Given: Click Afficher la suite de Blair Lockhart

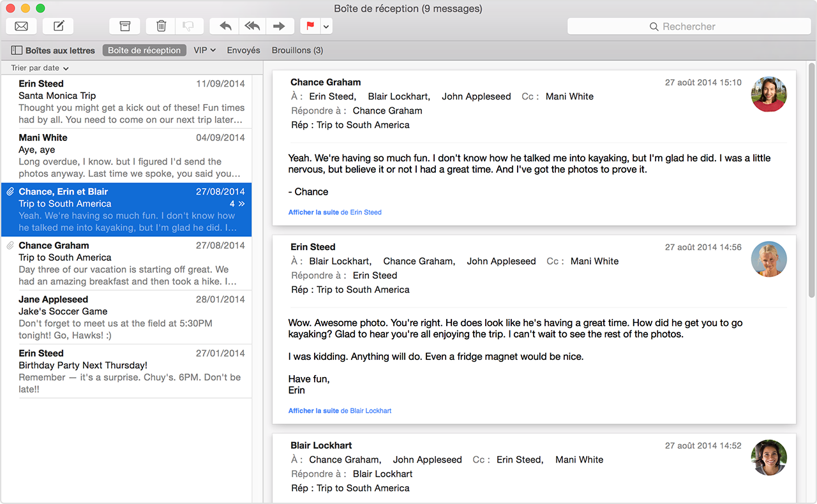Looking at the screenshot, I should pyautogui.click(x=340, y=410).
